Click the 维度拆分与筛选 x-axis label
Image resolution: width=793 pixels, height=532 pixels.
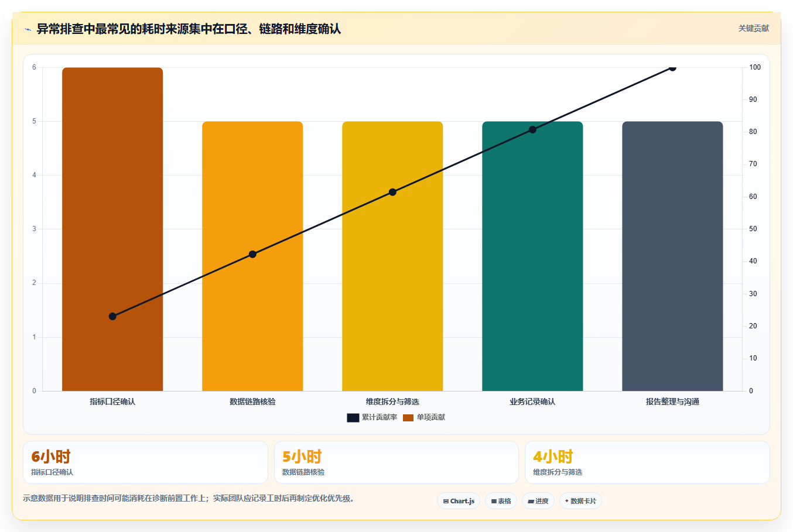pos(392,401)
